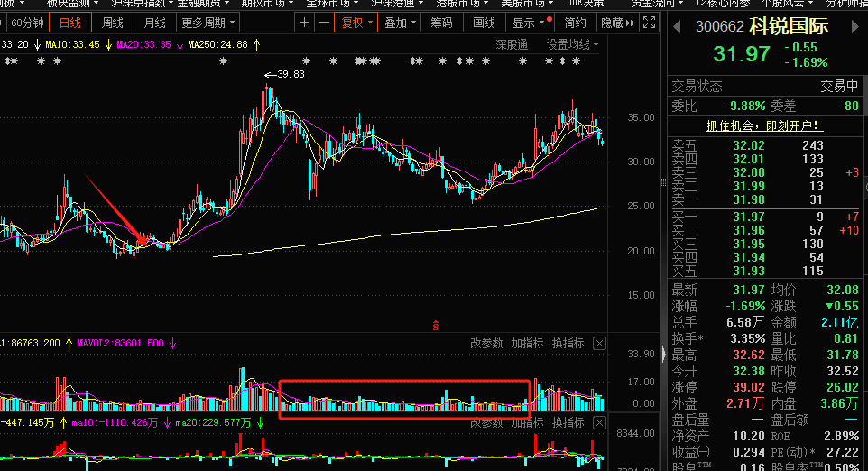The image size is (868, 471).
Task: Switch to 月线 monthly chart
Action: pos(154,23)
